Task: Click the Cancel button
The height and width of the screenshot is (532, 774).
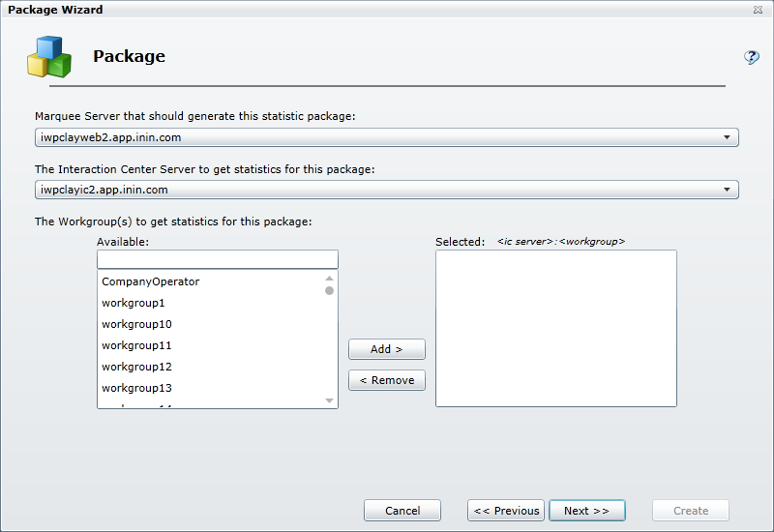Action: (x=402, y=511)
